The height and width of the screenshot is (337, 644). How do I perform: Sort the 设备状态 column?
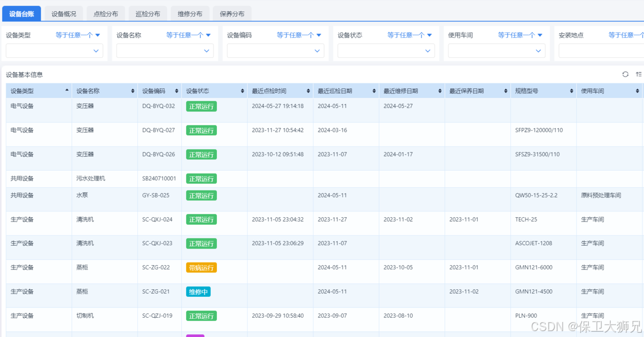coord(243,91)
